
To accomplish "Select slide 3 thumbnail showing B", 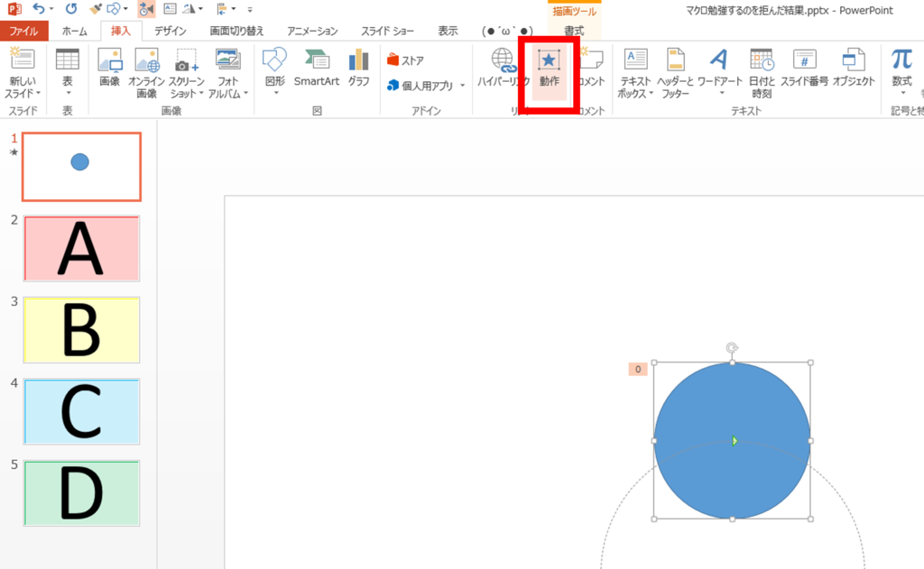I will pos(81,330).
